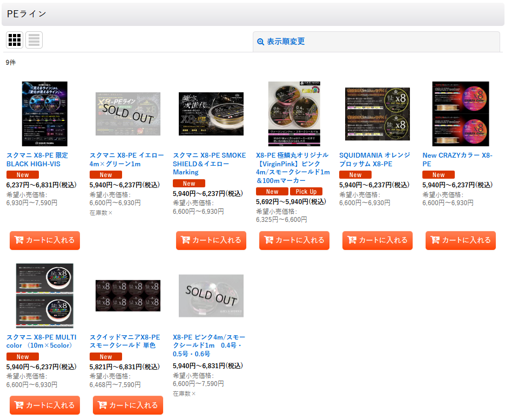The width and height of the screenshot is (505, 420).
Task: Click New badge under CRAZYカラー X8-PE
Action: coord(439,175)
